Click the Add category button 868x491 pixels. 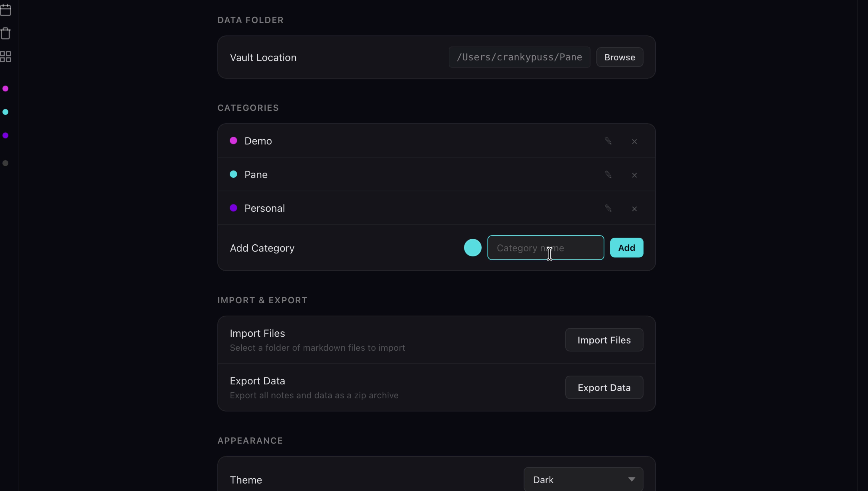627,248
